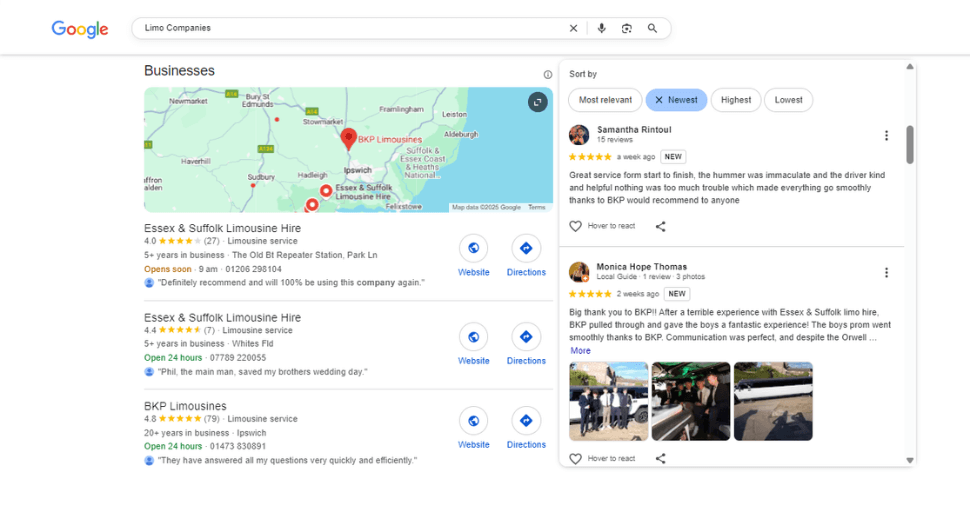Open more options for Monica Hope Thomas's review

pos(886,273)
